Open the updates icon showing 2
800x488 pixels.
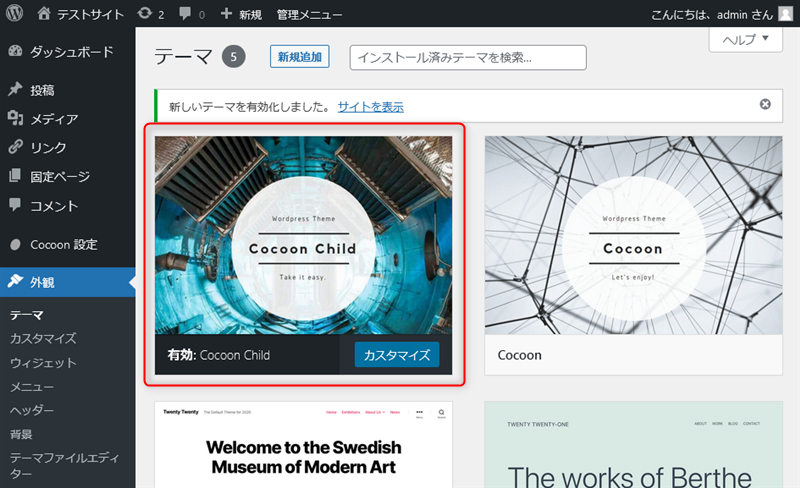(x=145, y=13)
